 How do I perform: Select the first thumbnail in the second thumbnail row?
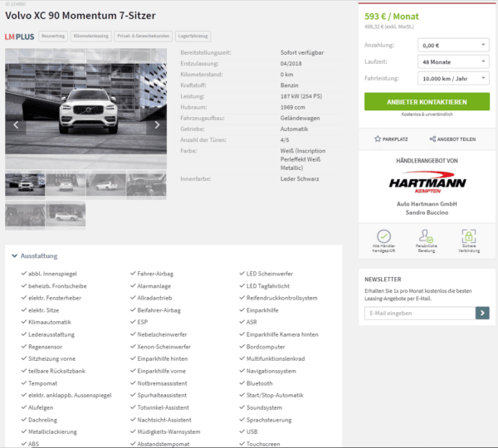pos(25,215)
